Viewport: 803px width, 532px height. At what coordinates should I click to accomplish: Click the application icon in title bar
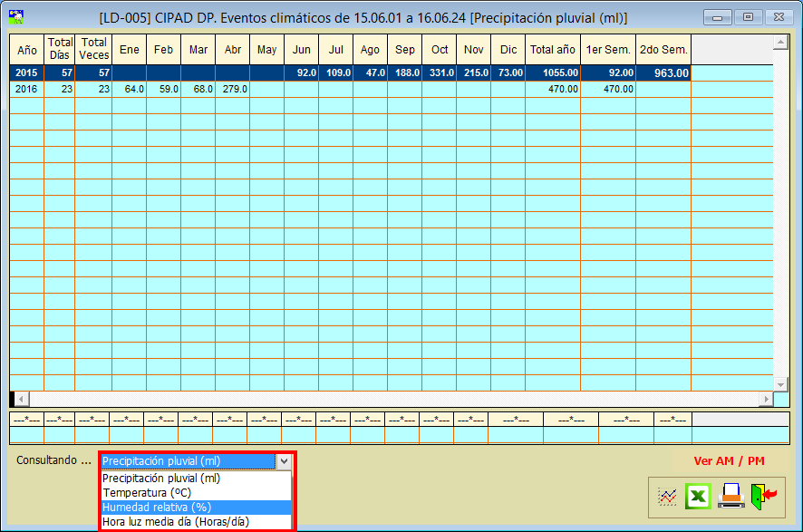pyautogui.click(x=16, y=17)
